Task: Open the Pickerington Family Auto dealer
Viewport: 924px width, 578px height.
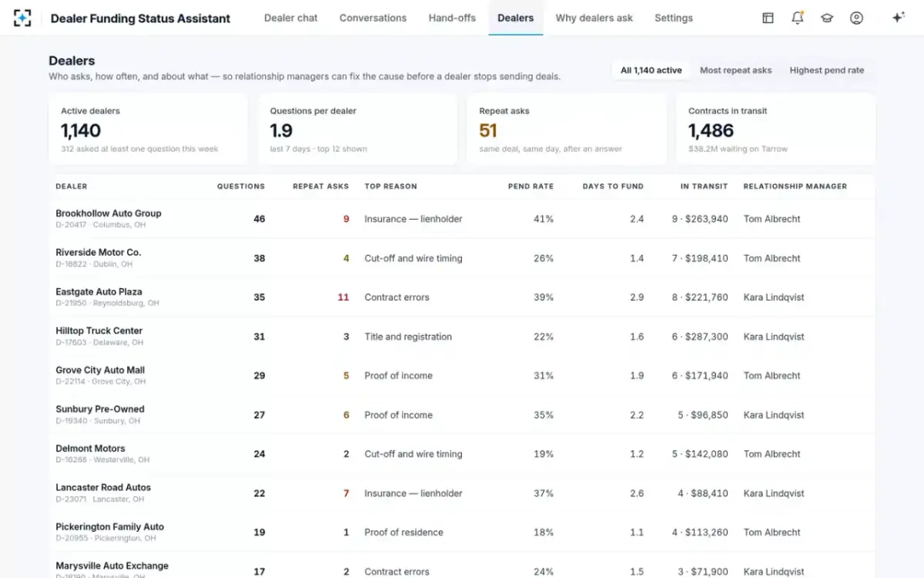Action: click(x=109, y=527)
